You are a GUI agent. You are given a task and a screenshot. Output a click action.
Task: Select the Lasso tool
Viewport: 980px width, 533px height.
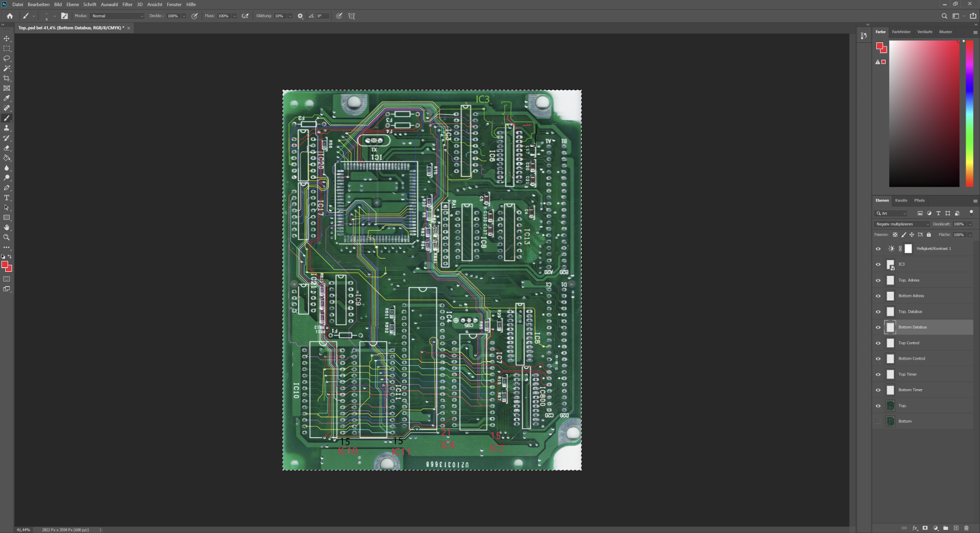click(x=7, y=58)
